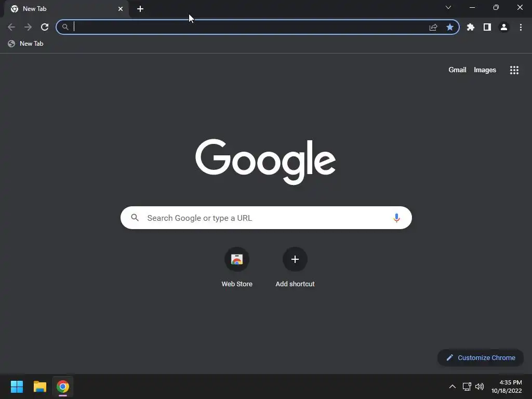Open File Explorer from the taskbar
Screen dimensions: 532x399
pos(39,387)
